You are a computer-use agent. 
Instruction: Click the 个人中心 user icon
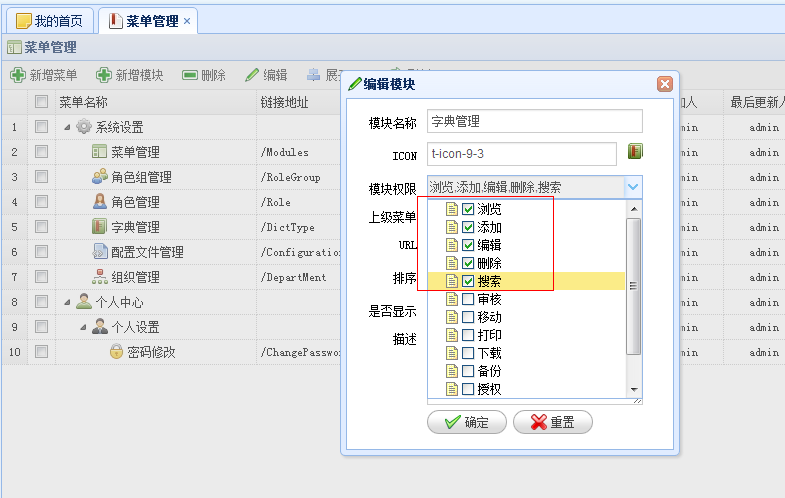[x=84, y=301]
